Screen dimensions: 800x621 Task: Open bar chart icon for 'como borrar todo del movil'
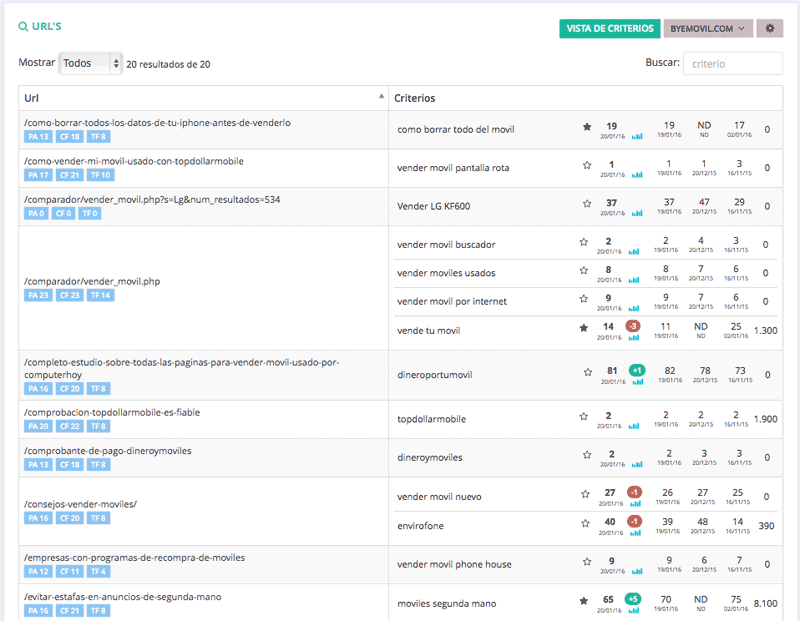coord(637,136)
